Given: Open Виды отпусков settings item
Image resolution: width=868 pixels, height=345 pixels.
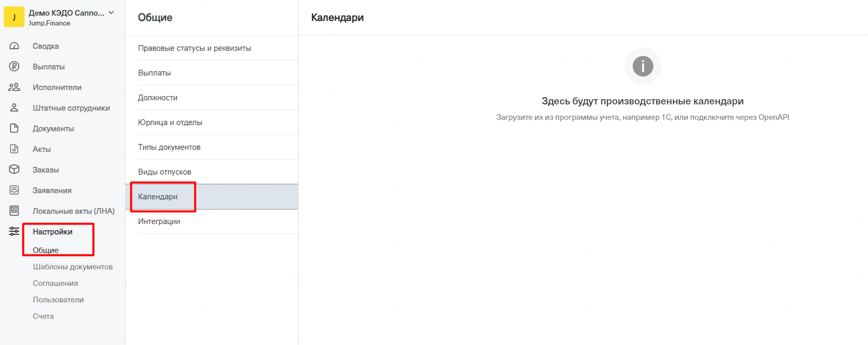Looking at the screenshot, I should pos(164,172).
